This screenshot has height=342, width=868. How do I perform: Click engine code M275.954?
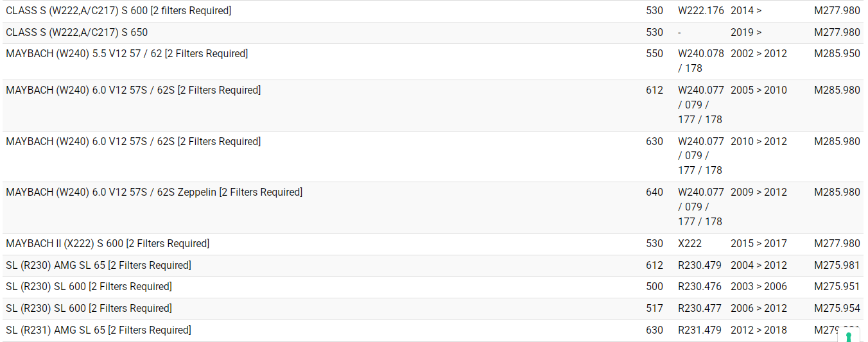[837, 309]
